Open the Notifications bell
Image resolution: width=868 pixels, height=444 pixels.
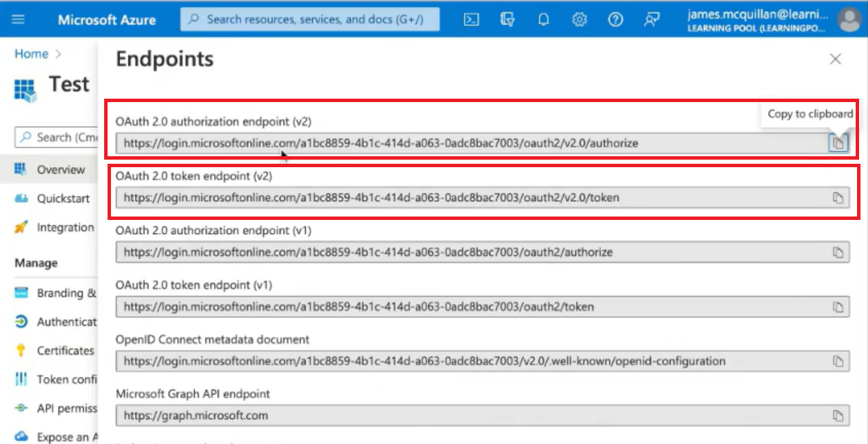(x=543, y=19)
